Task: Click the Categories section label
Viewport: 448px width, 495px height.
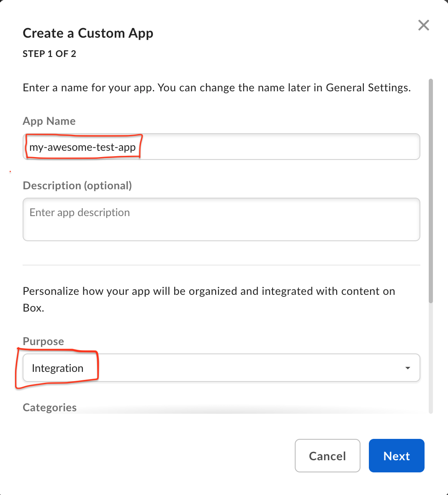Action: point(49,407)
